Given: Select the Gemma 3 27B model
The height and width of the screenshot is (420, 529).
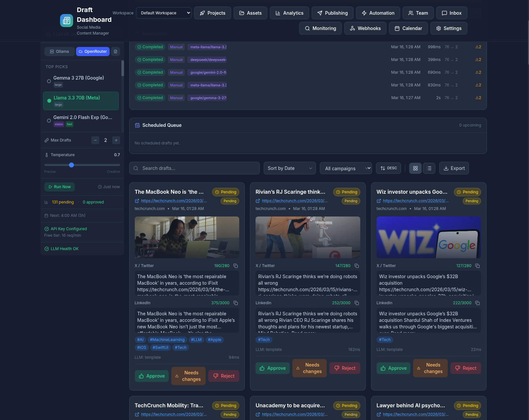Looking at the screenshot, I should click(x=78, y=78).
